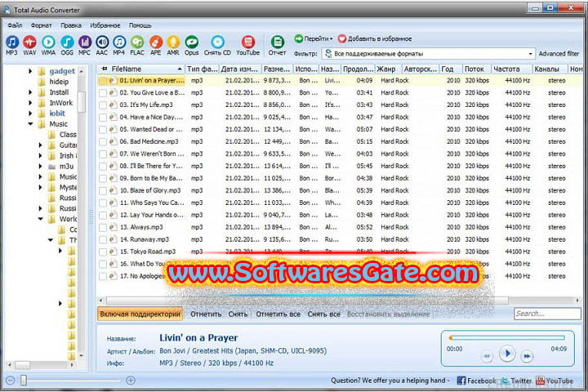Zoom out with the minus icon
The image size is (588, 392).
[10, 381]
